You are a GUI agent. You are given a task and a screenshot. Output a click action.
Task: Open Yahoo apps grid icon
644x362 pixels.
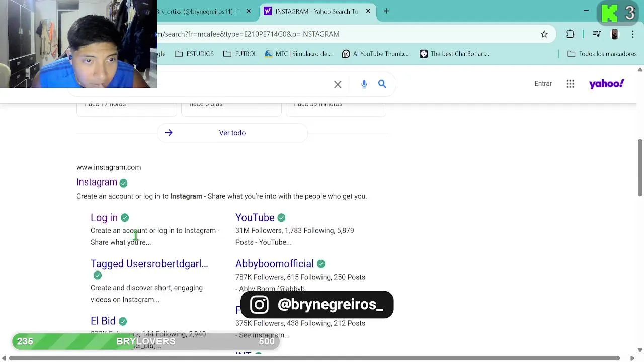pyautogui.click(x=570, y=84)
